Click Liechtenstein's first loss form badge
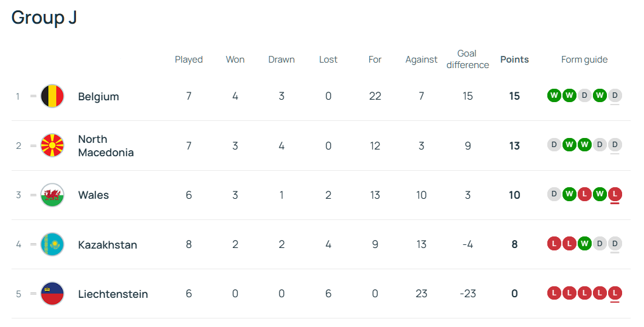Viewport: 644px width, 327px height. [x=553, y=293]
